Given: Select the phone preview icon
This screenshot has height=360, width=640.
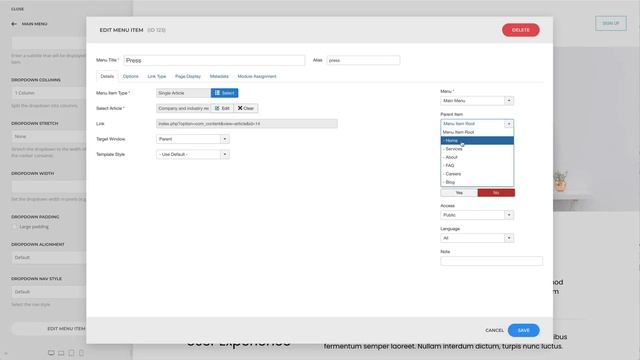Looking at the screenshot, I should (81, 353).
